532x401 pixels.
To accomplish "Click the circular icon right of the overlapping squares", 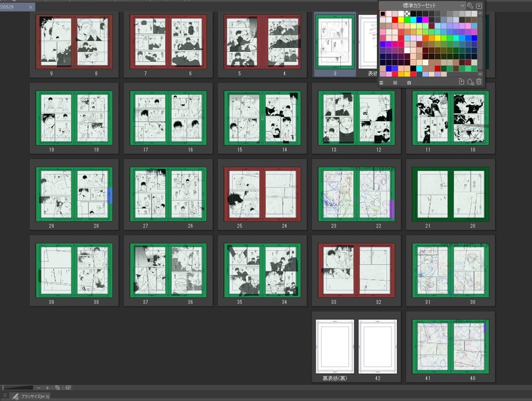I will point(68,388).
